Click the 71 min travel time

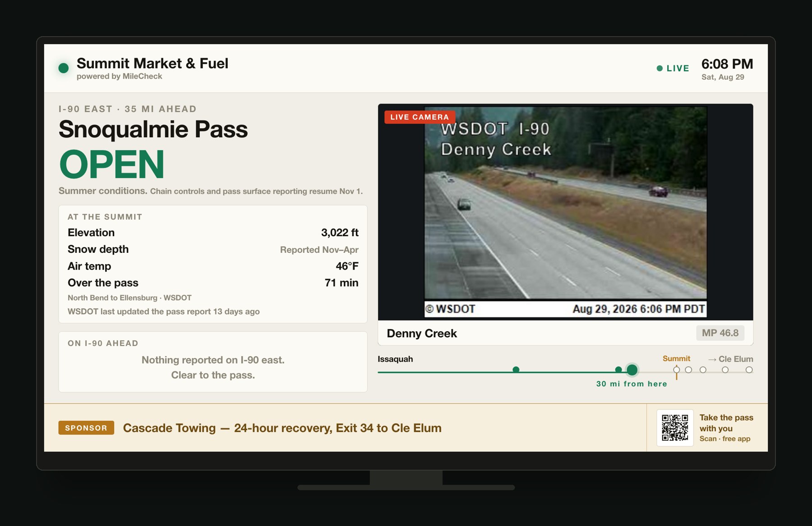click(341, 283)
